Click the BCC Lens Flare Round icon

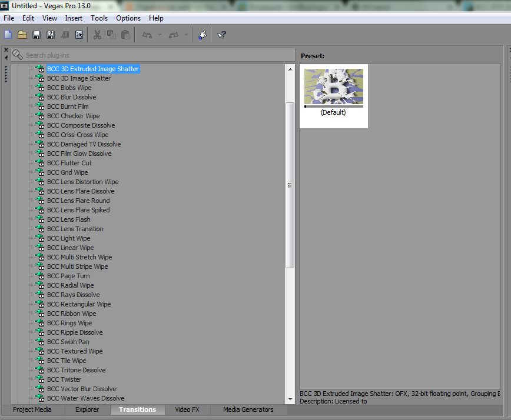[40, 200]
